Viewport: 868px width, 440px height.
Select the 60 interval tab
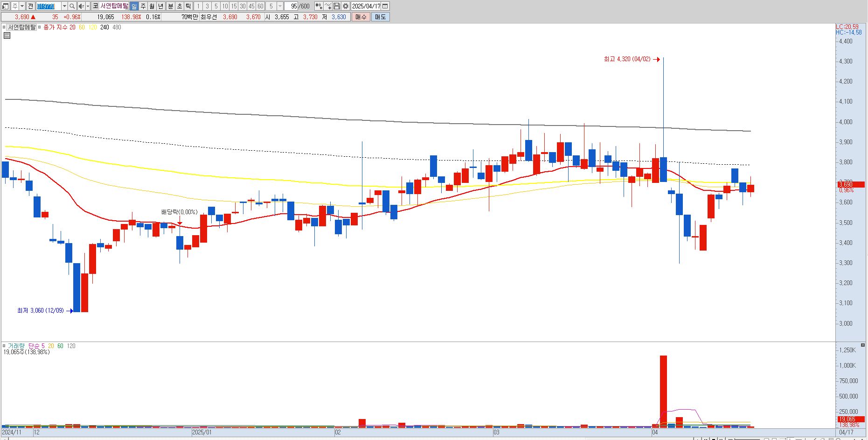(260, 6)
